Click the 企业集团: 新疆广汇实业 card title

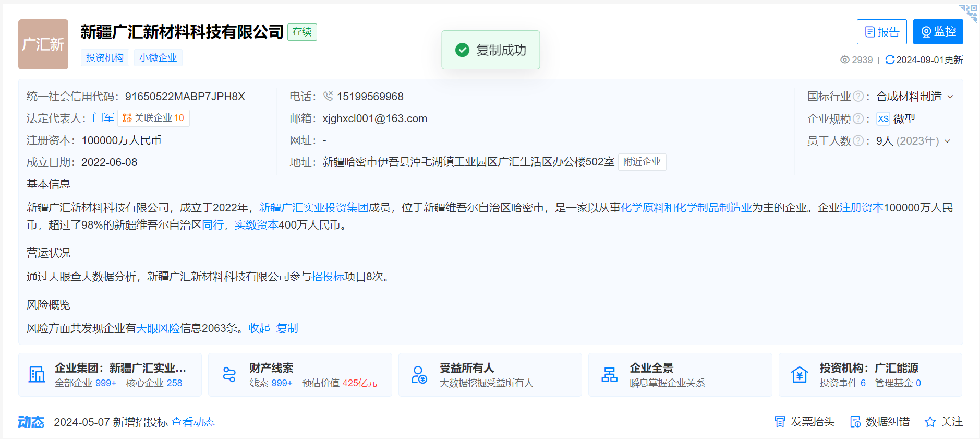[120, 368]
